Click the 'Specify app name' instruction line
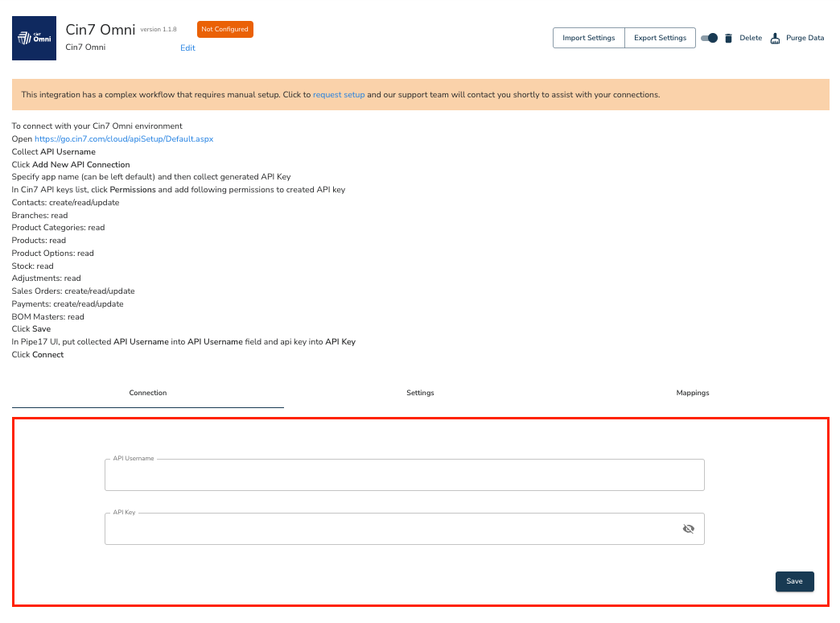 151,177
